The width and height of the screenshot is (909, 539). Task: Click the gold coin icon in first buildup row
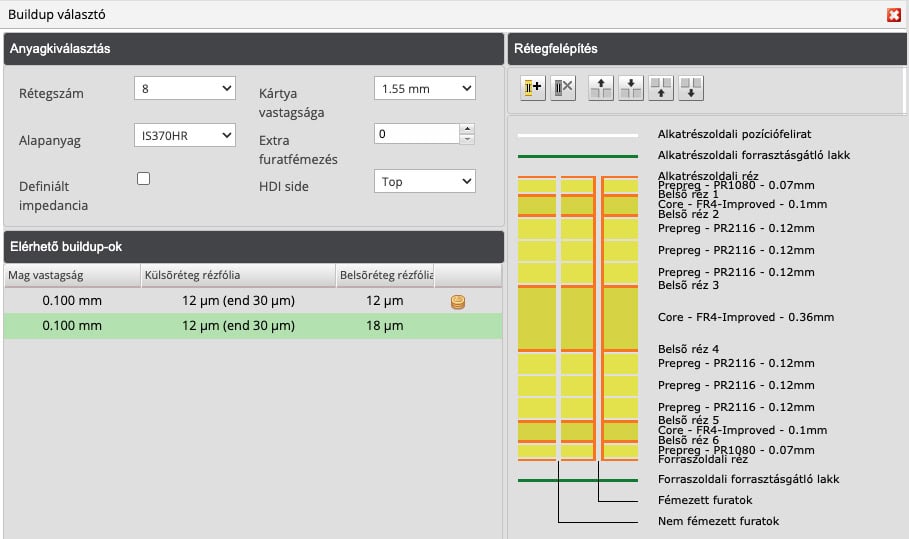point(458,301)
